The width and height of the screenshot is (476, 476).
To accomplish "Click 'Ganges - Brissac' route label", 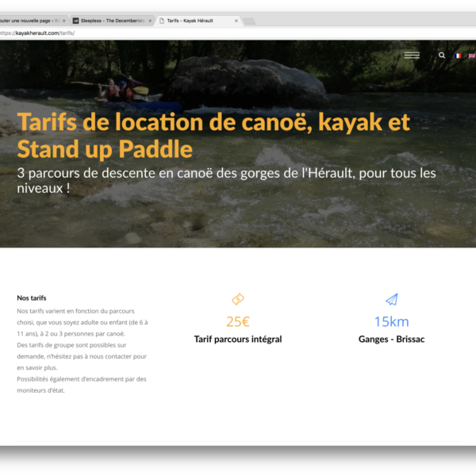I will [391, 340].
